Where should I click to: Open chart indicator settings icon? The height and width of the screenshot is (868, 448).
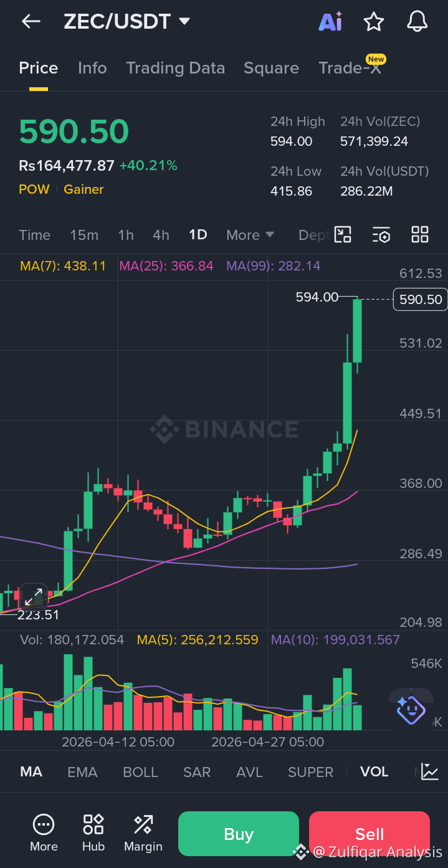pyautogui.click(x=381, y=234)
